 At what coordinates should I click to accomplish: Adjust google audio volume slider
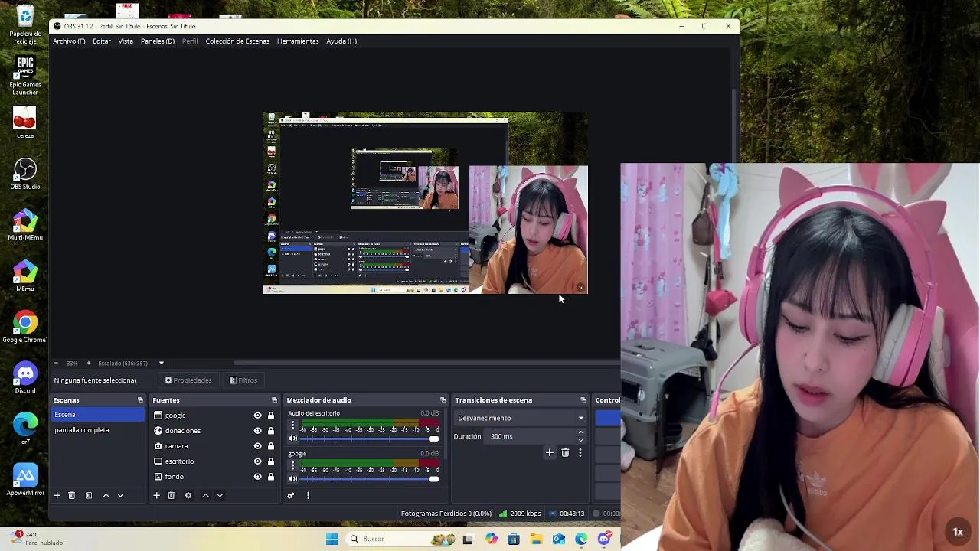(x=370, y=478)
